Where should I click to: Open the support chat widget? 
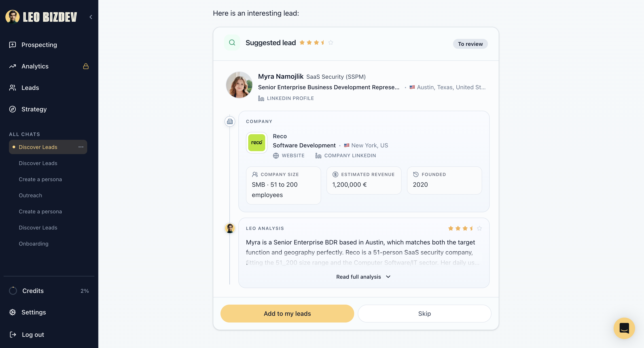pos(624,328)
